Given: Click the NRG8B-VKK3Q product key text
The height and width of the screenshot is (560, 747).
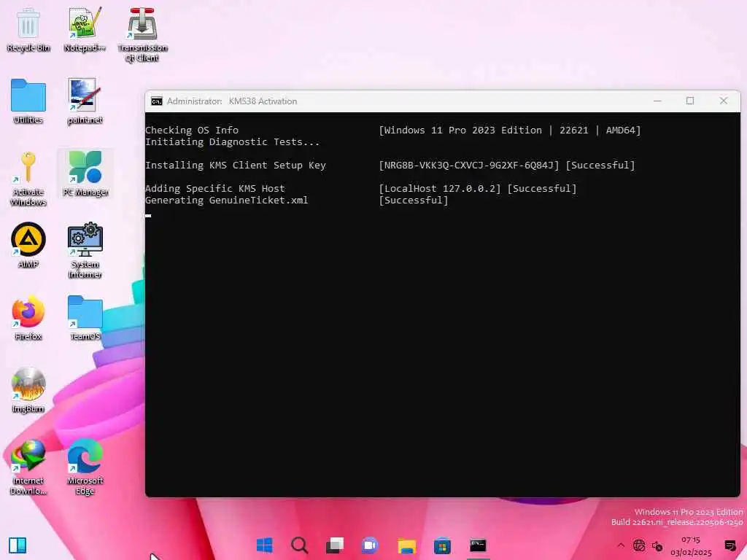Looking at the screenshot, I should click(x=469, y=166).
